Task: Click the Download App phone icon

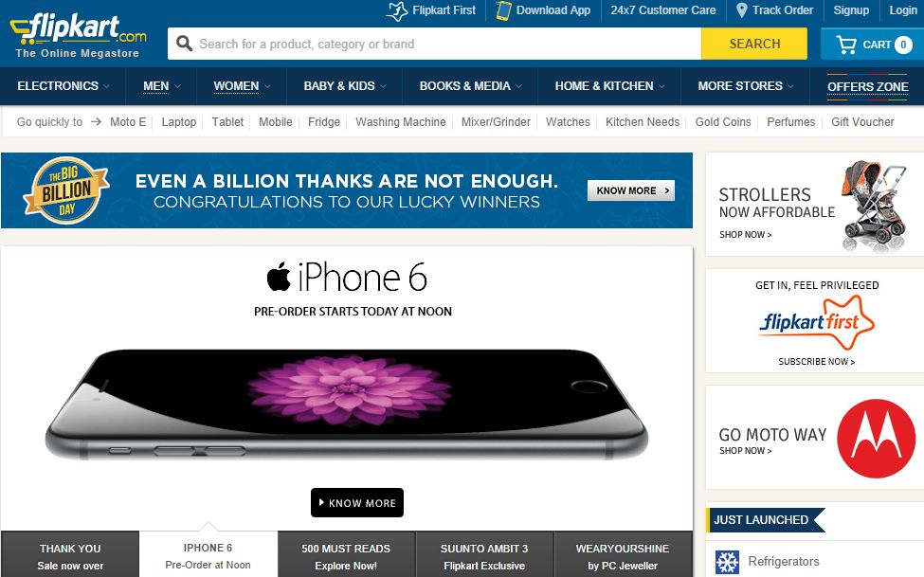Action: [503, 10]
